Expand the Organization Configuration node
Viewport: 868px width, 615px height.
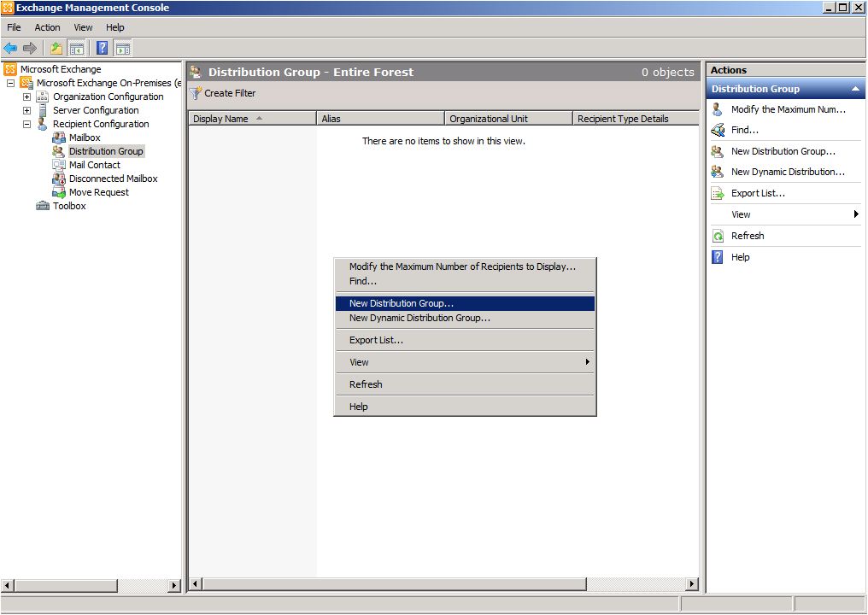tap(26, 97)
